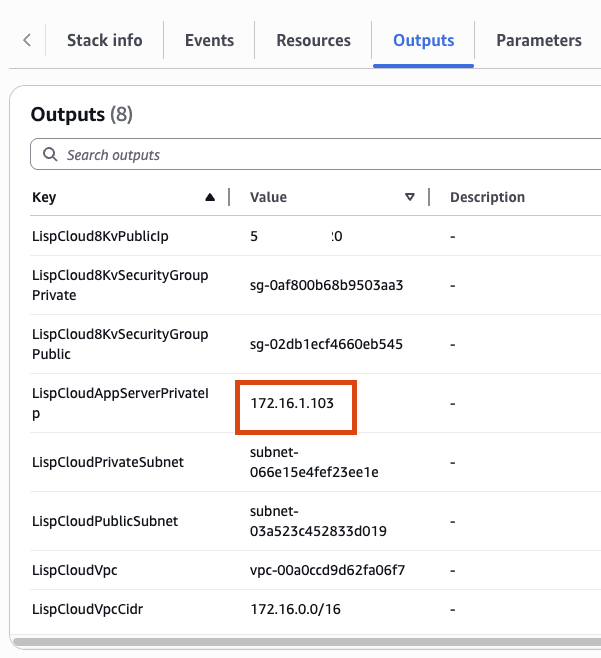Click the 172.16.0.0/16 CIDR value
601x658 pixels.
tap(295, 609)
